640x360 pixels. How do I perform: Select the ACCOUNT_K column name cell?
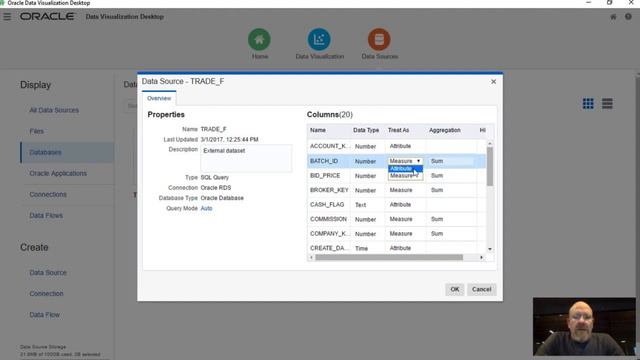[329, 146]
